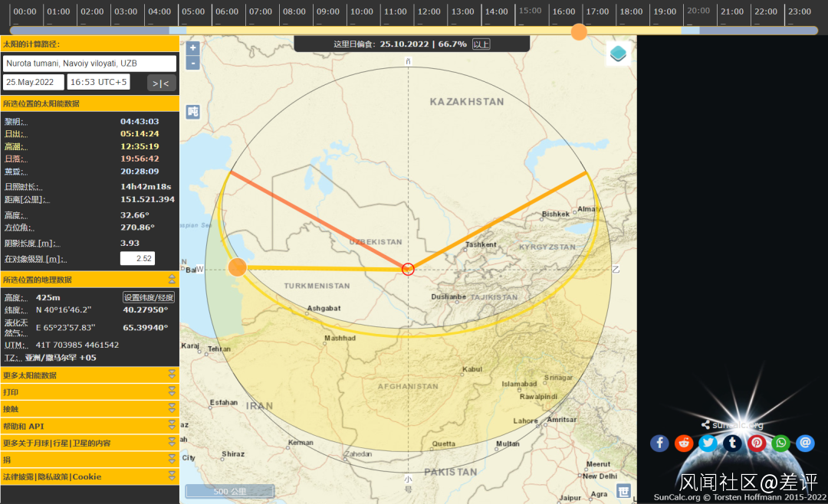Click daylight duration 14h42m18s

[x=146, y=186]
